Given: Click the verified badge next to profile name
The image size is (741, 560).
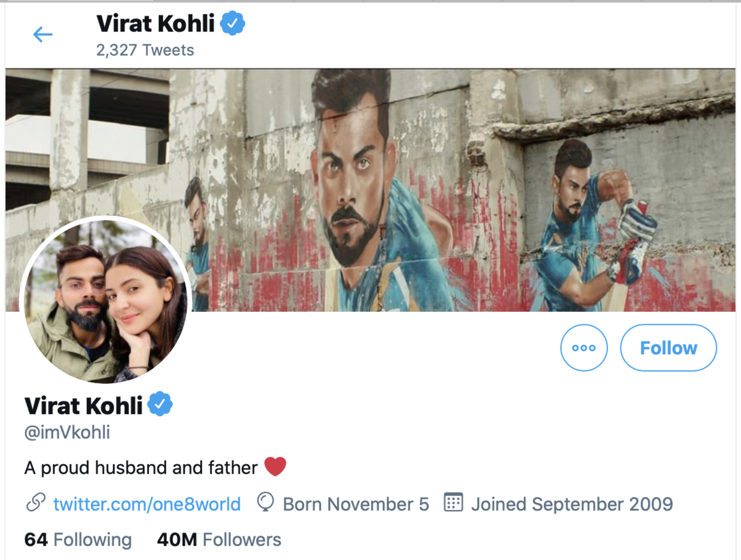Looking at the screenshot, I should (160, 405).
